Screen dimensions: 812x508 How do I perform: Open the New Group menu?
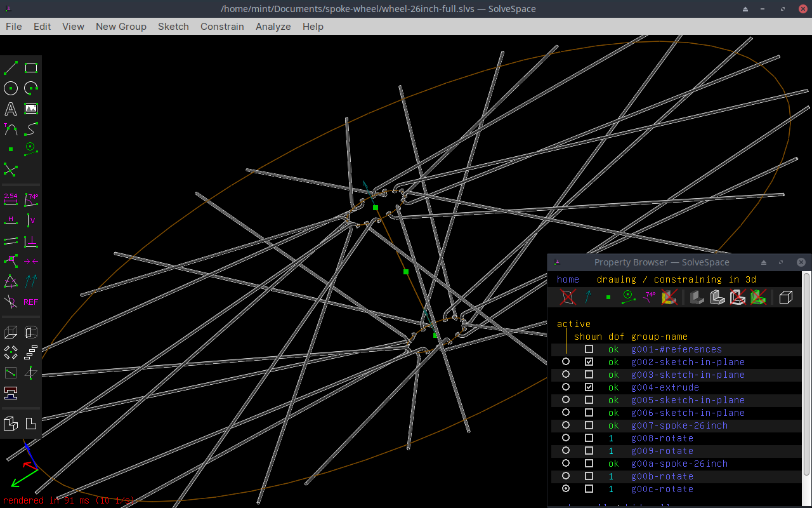click(x=121, y=26)
